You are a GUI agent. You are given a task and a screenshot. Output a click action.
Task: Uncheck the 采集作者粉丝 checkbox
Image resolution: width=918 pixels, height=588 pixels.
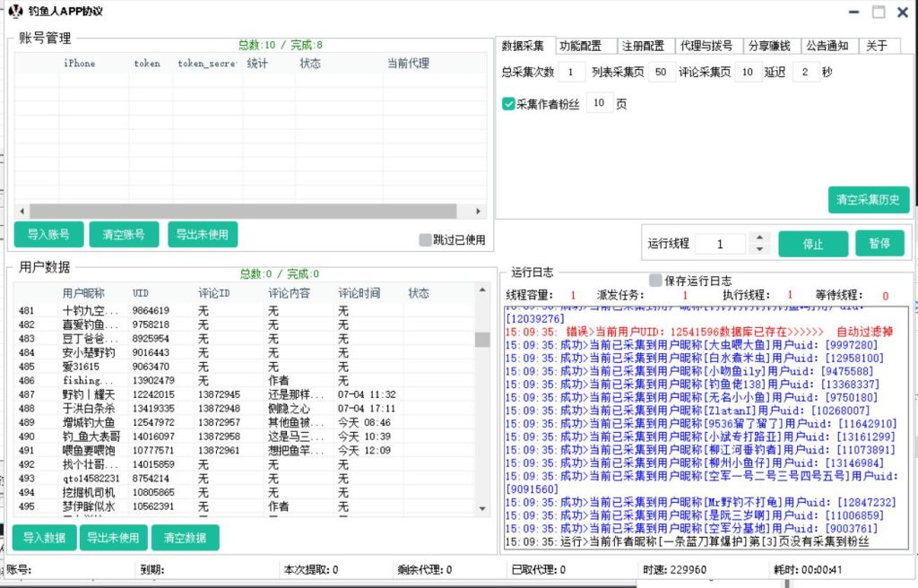508,104
